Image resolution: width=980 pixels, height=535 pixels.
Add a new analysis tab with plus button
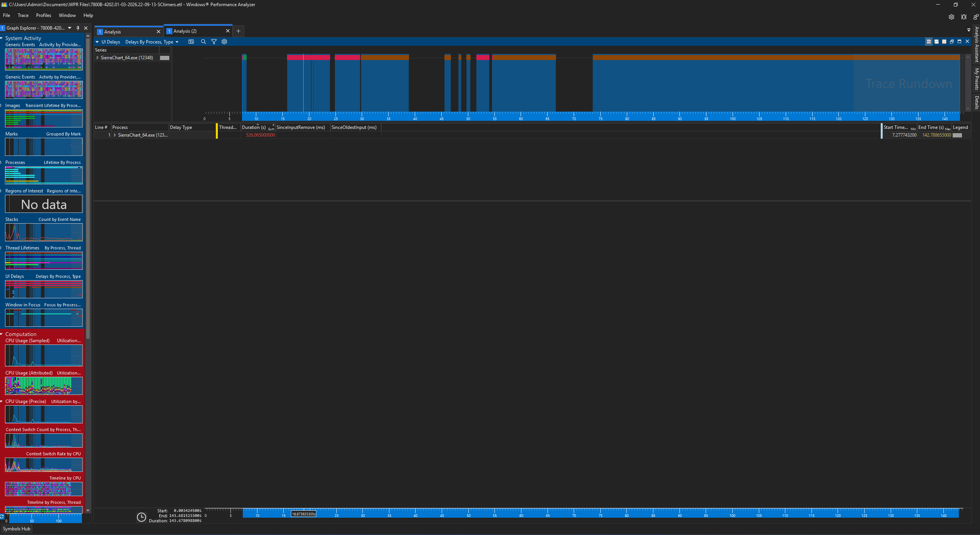point(238,31)
